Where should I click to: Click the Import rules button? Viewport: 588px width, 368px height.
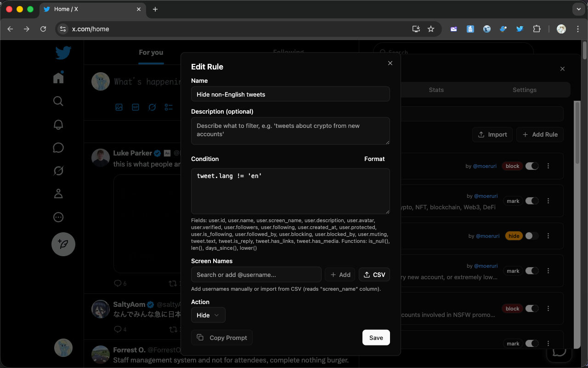pos(492,134)
